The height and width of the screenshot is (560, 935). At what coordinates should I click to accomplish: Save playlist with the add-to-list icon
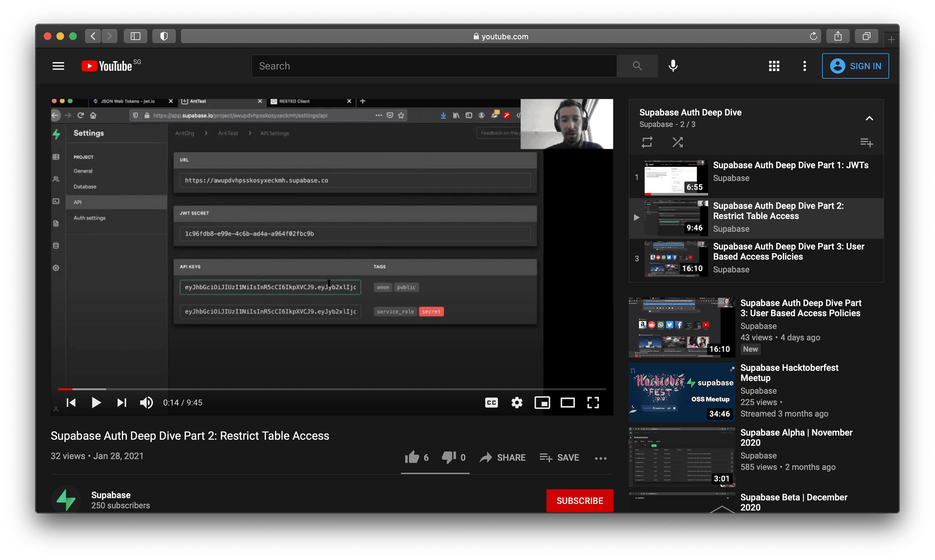point(866,142)
